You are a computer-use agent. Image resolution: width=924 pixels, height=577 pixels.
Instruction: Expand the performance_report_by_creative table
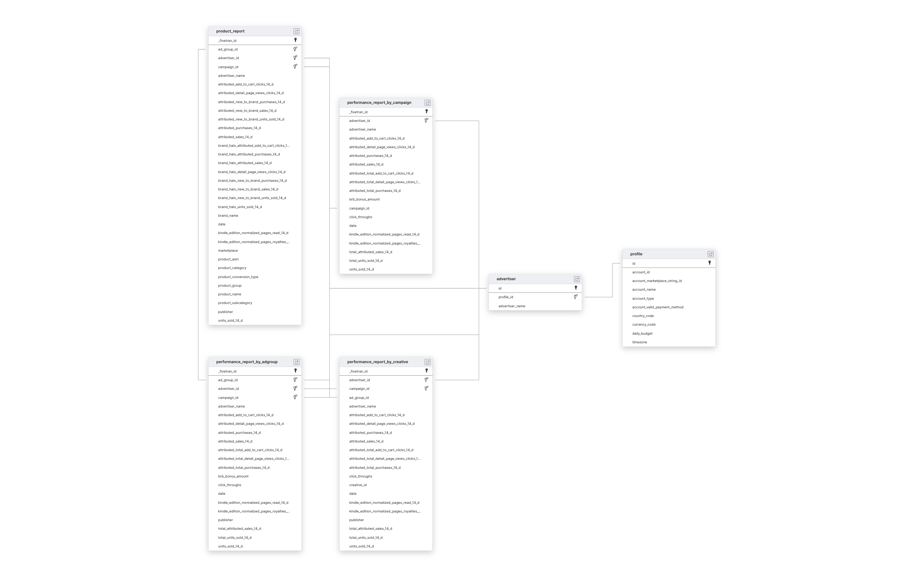tap(428, 362)
